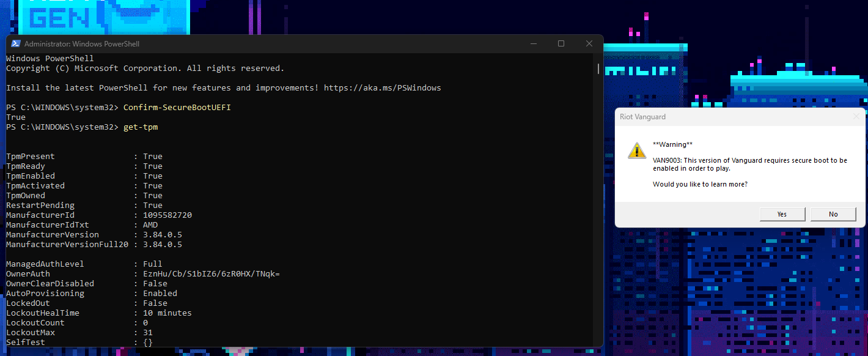Click the TpmPresent row
The image size is (868, 356).
point(84,157)
